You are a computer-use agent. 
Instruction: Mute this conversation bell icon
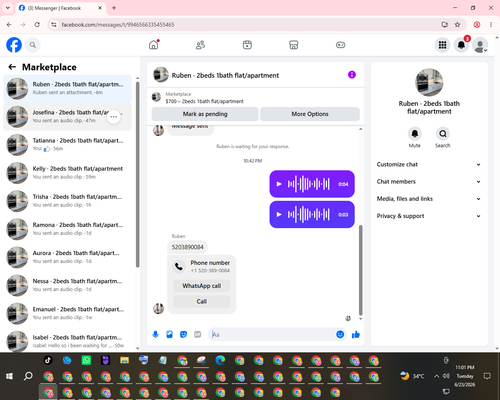pyautogui.click(x=415, y=134)
